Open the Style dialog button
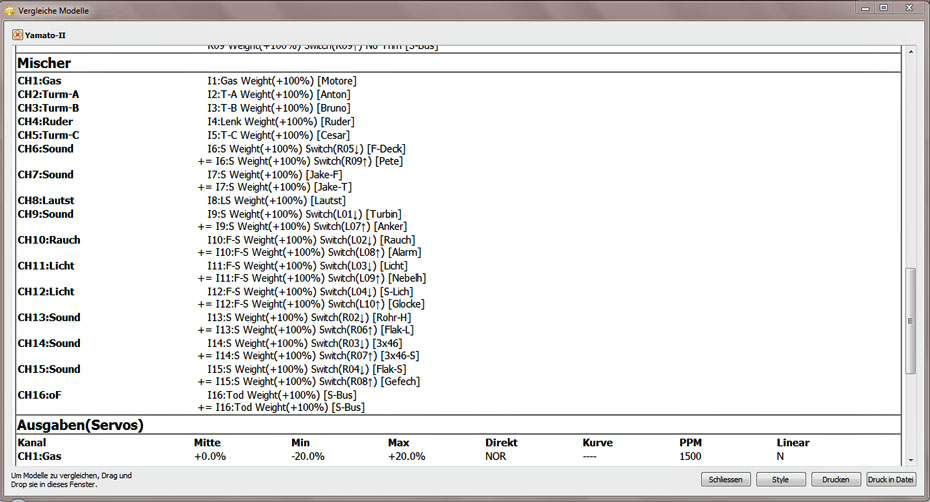930x502 pixels. pyautogui.click(x=780, y=480)
